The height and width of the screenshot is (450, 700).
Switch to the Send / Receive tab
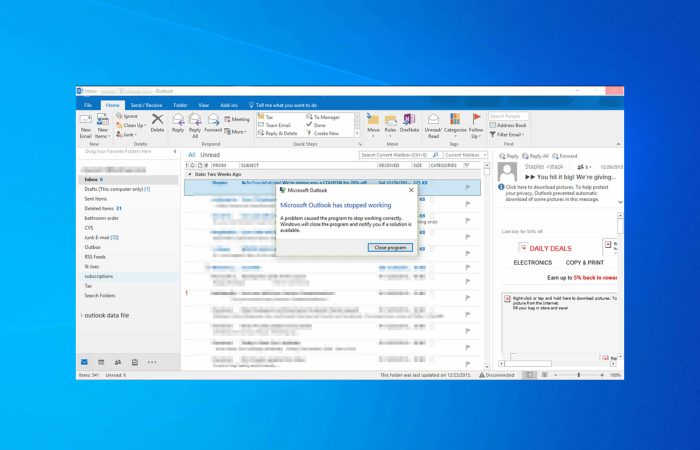click(x=146, y=105)
